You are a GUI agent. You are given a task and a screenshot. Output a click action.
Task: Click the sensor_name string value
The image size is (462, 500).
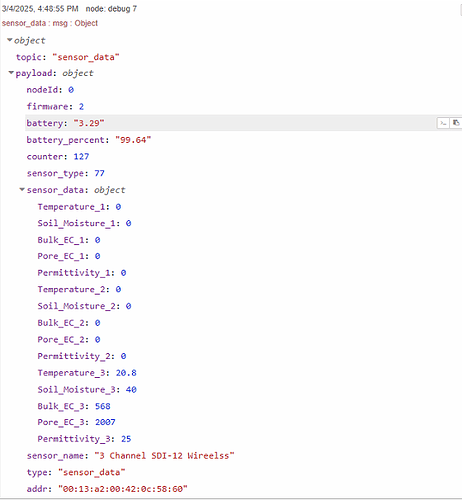164,455
